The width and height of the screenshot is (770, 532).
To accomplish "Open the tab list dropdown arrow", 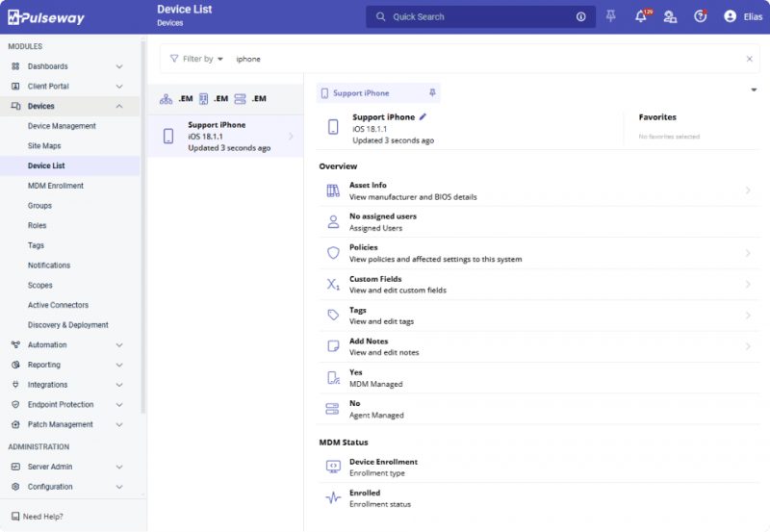I will (x=754, y=89).
